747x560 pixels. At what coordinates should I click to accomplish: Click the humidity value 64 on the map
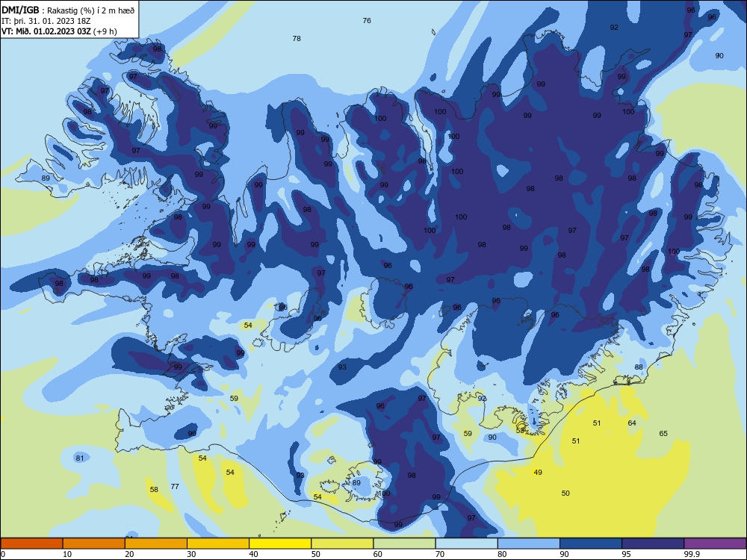point(632,423)
